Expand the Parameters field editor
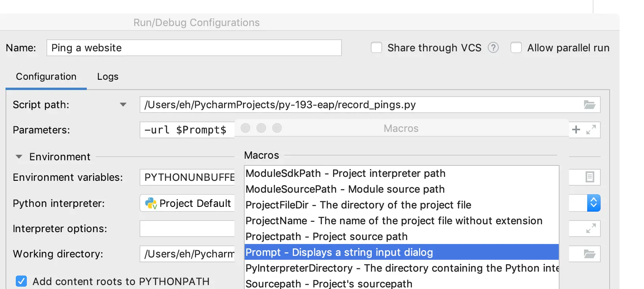The image size is (644, 289). click(x=591, y=129)
